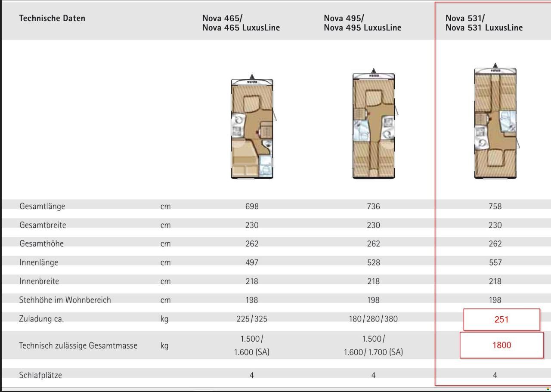Click the 'kg' unit in the Gesamtmasse row
The height and width of the screenshot is (392, 551).
coord(164,346)
